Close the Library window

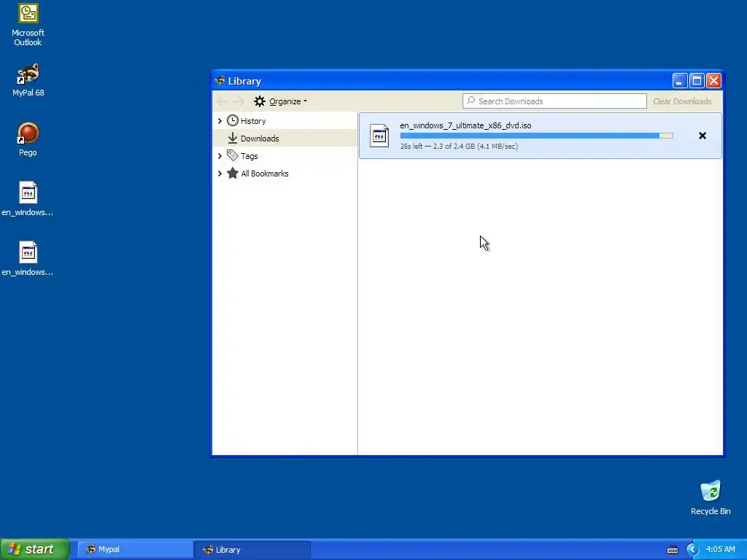(713, 80)
